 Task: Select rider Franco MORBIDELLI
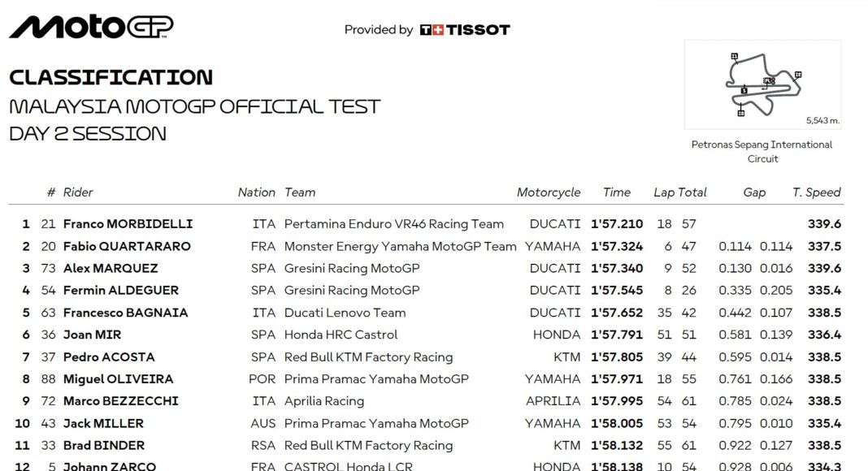(x=128, y=224)
